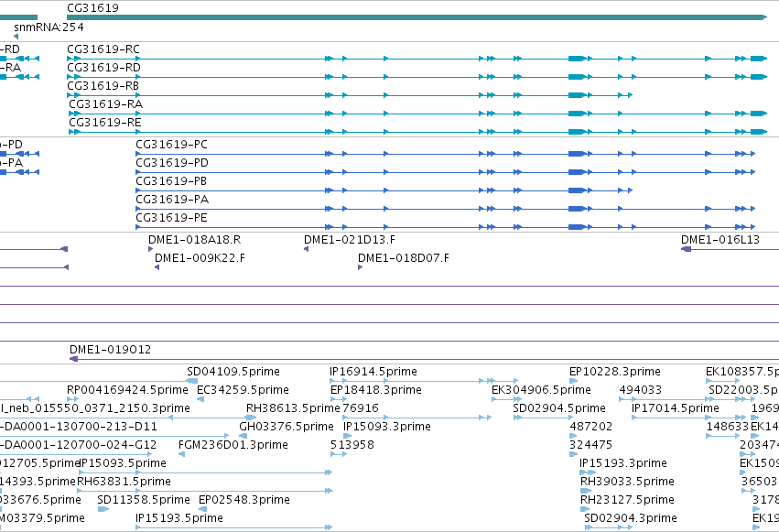Viewport: 779px width, 532px height.
Task: Select protein CG31619-PE
Action: 171,218
